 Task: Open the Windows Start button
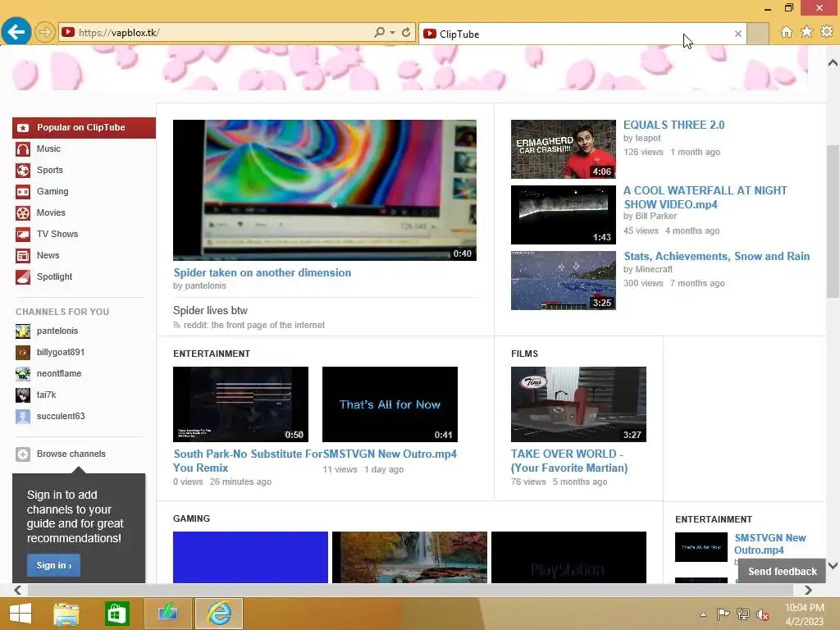pos(21,614)
